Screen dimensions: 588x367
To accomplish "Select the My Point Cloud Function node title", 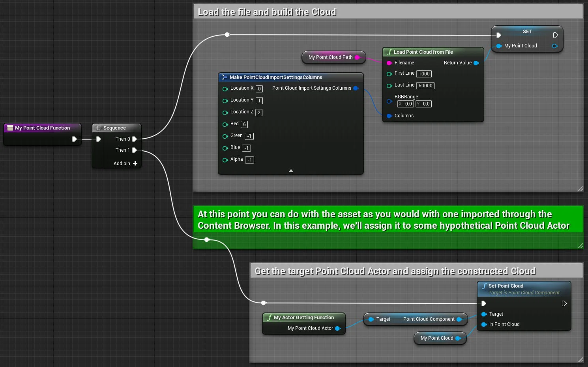I will (42, 128).
